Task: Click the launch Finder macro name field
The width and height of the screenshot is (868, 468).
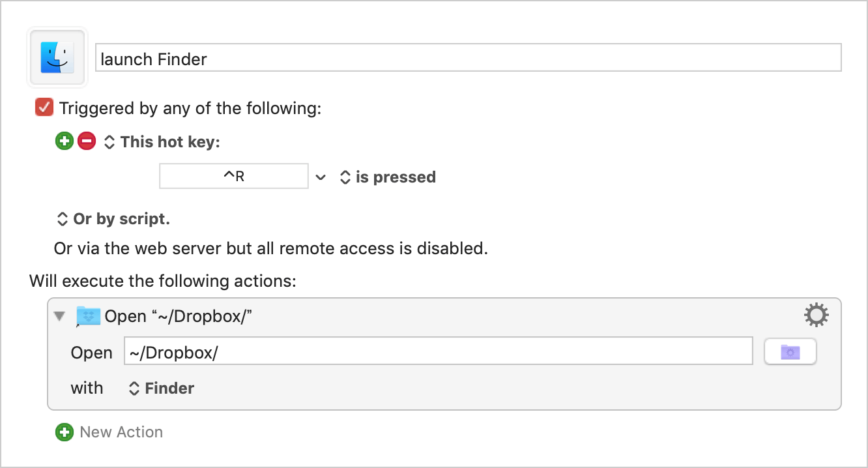Action: pos(469,58)
